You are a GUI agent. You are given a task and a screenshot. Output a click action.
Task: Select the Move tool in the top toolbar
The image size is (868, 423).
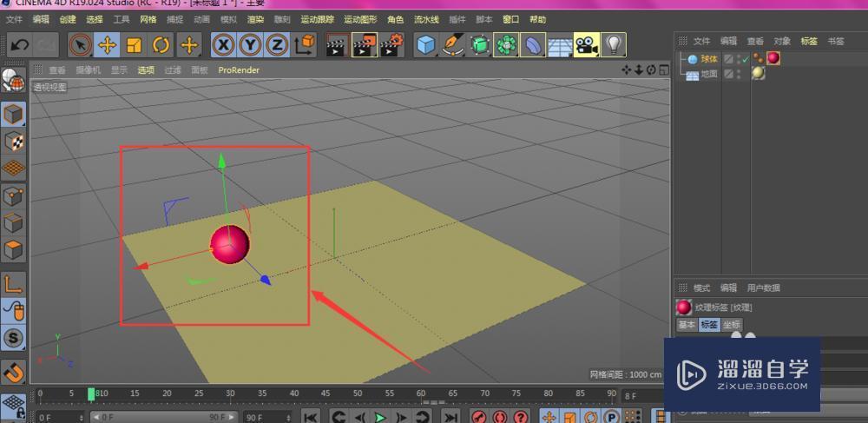[107, 44]
